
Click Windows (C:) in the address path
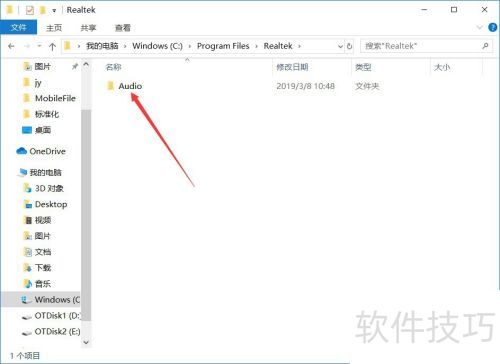click(x=157, y=46)
